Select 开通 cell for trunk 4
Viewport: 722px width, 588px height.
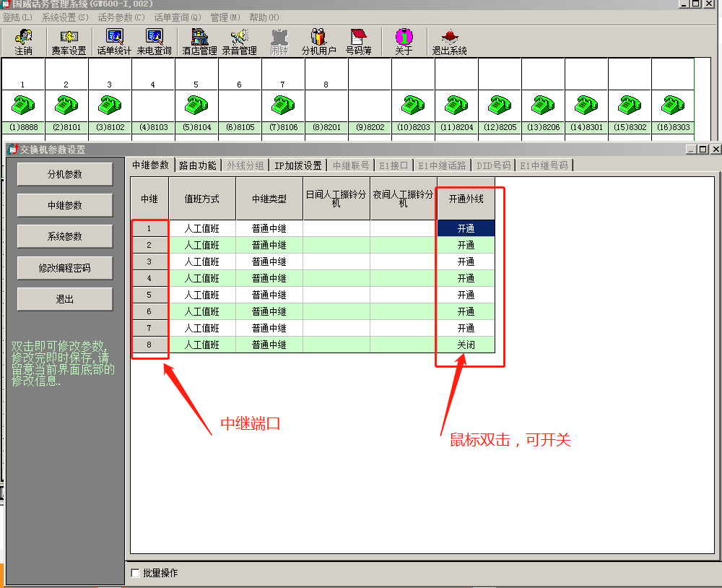pyautogui.click(x=466, y=278)
